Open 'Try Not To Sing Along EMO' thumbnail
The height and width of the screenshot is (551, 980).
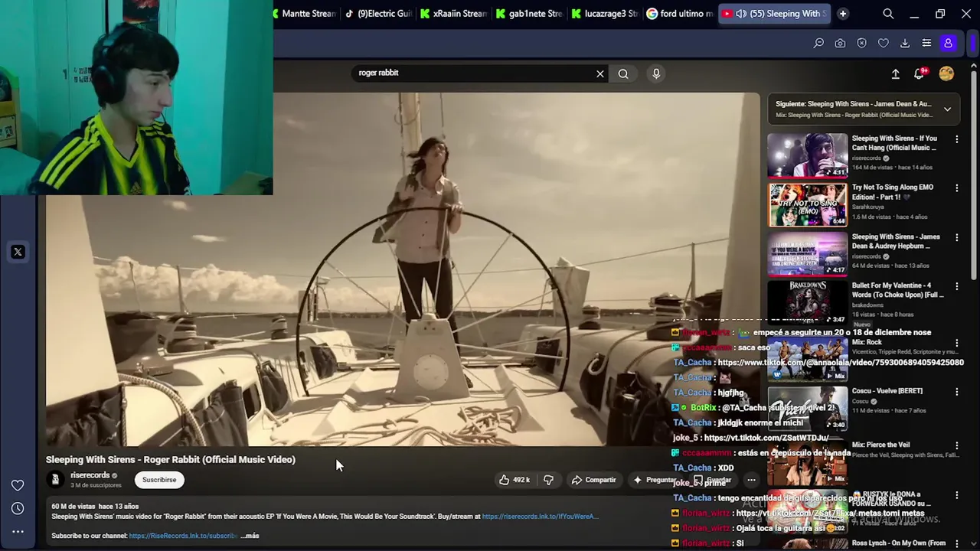click(808, 204)
